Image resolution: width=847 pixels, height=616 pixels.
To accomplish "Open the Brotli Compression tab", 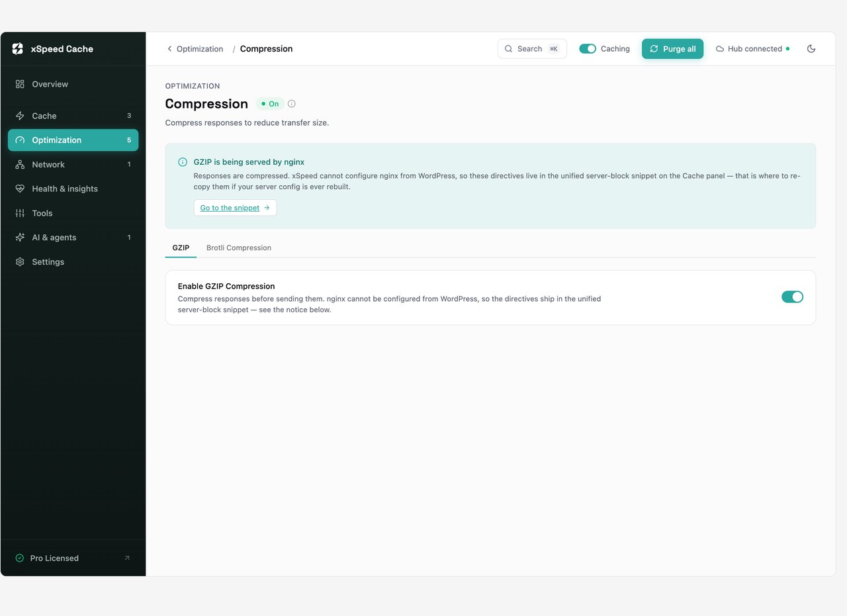I will [x=239, y=248].
